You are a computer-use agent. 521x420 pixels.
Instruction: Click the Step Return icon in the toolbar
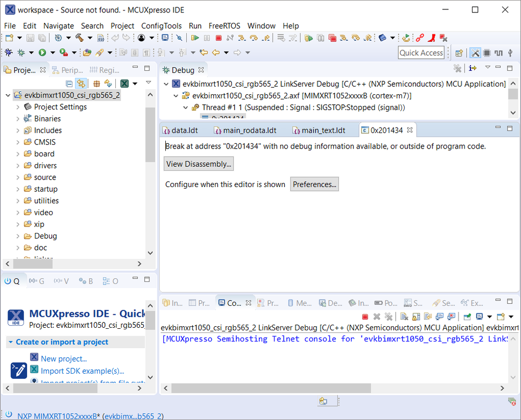266,38
